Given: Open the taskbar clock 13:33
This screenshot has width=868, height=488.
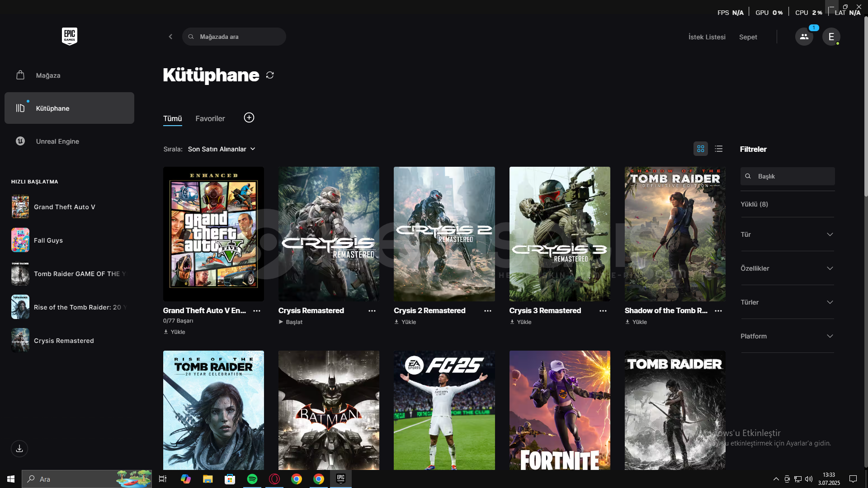Looking at the screenshot, I should (829, 479).
